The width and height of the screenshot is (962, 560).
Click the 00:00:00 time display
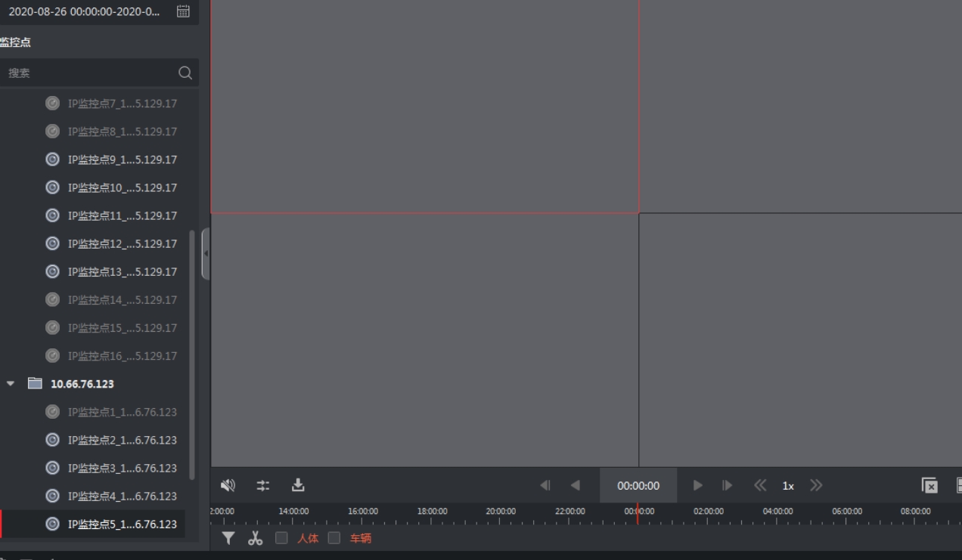point(638,486)
